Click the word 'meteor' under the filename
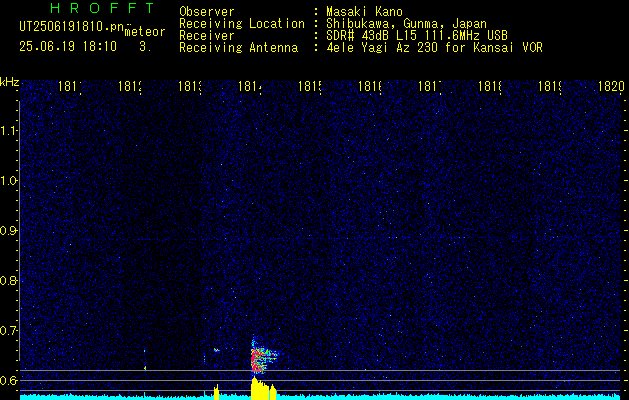The image size is (629, 400). (x=145, y=32)
